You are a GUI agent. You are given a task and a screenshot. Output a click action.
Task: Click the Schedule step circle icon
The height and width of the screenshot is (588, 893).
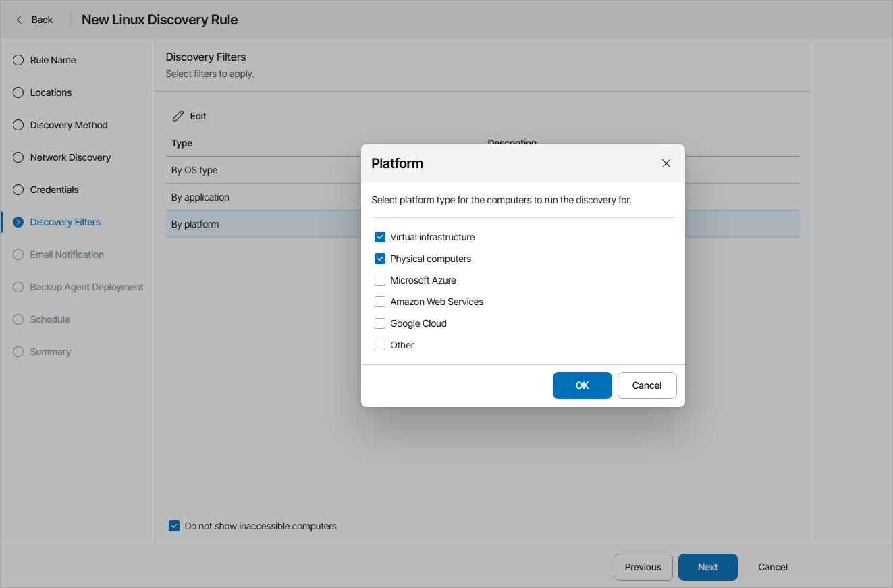coord(18,319)
